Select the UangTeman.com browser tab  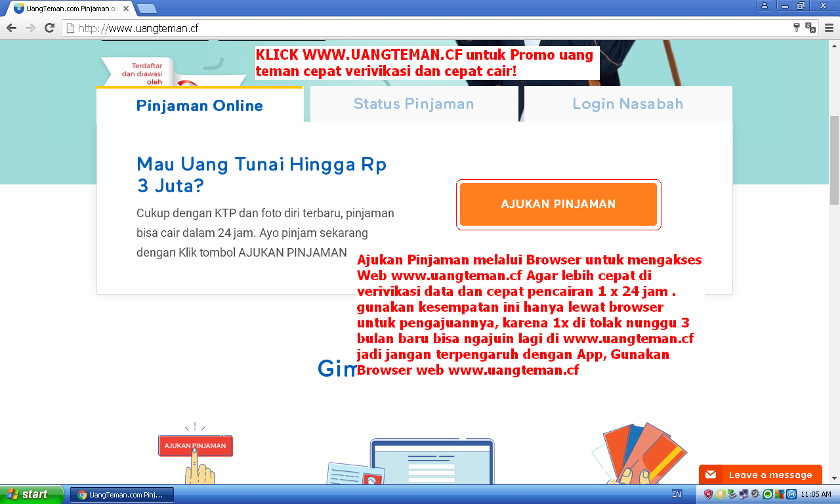69,9
